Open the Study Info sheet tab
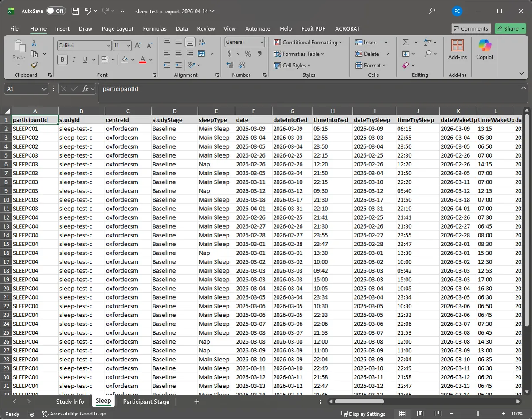The height and width of the screenshot is (419, 532). (x=70, y=401)
